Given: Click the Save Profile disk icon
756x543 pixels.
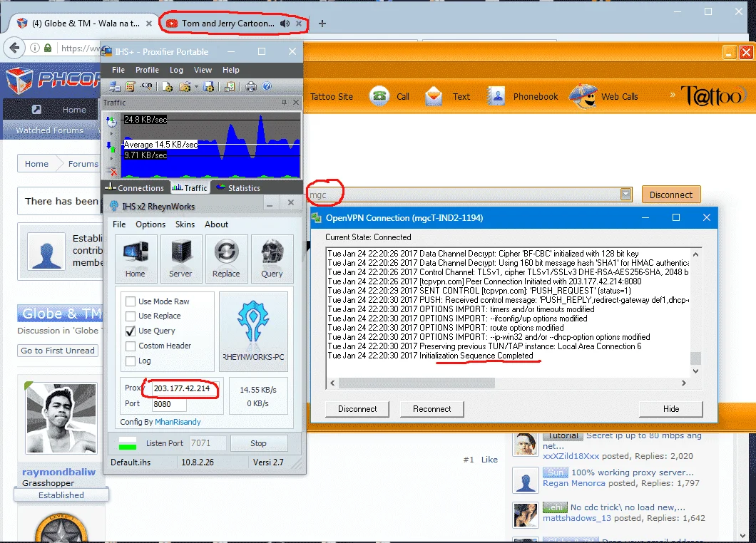Looking at the screenshot, I should pyautogui.click(x=208, y=87).
